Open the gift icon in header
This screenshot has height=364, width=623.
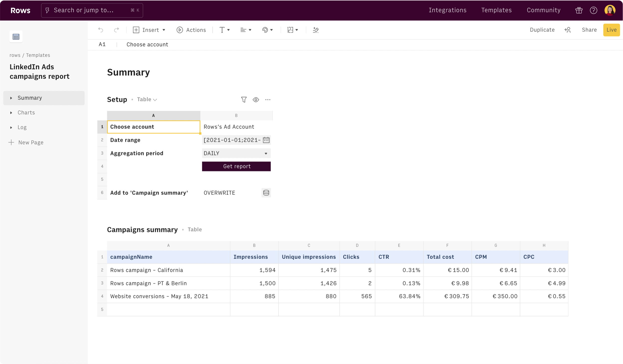click(x=579, y=10)
